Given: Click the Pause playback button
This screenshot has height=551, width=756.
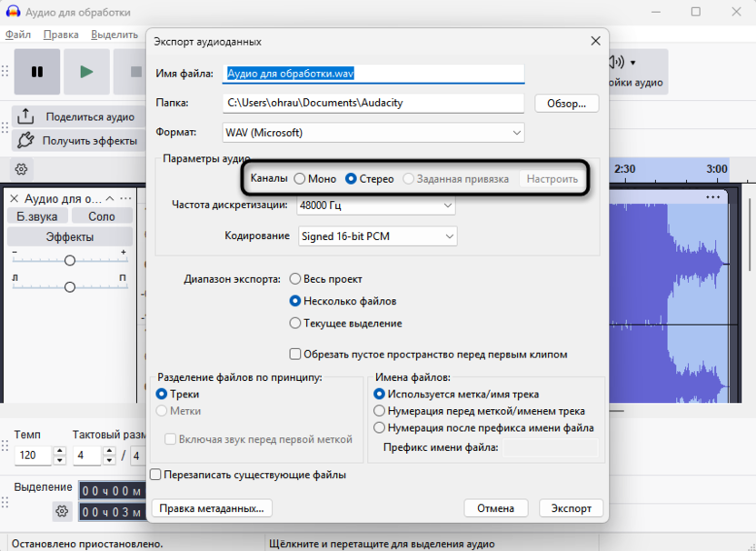Looking at the screenshot, I should (37, 72).
